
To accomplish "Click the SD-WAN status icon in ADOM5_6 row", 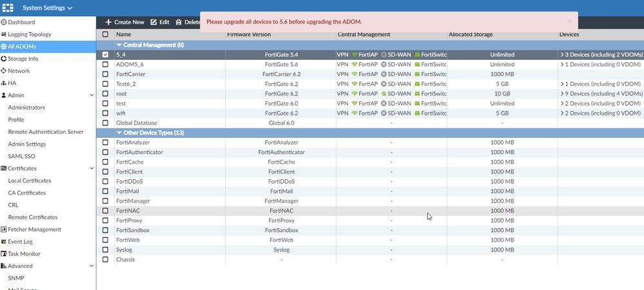I will pos(384,64).
